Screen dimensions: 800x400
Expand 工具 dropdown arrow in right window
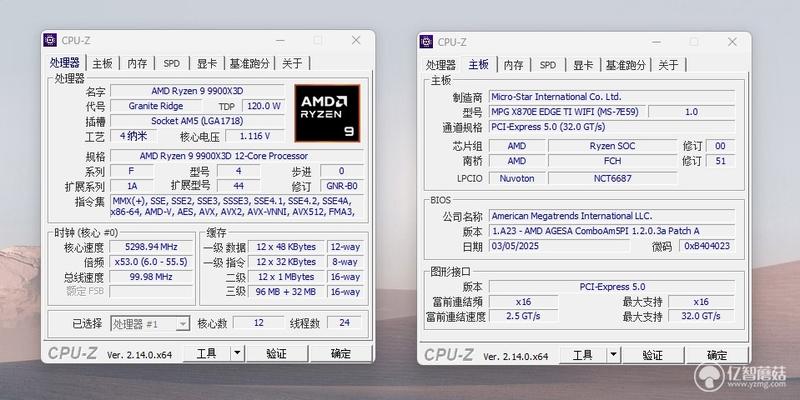coord(613,355)
